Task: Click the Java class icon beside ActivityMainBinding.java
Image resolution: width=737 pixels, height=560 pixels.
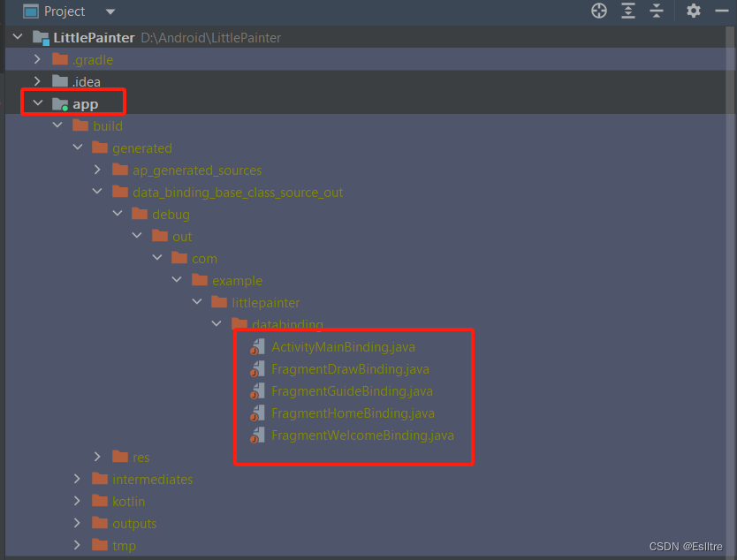Action: coord(256,346)
